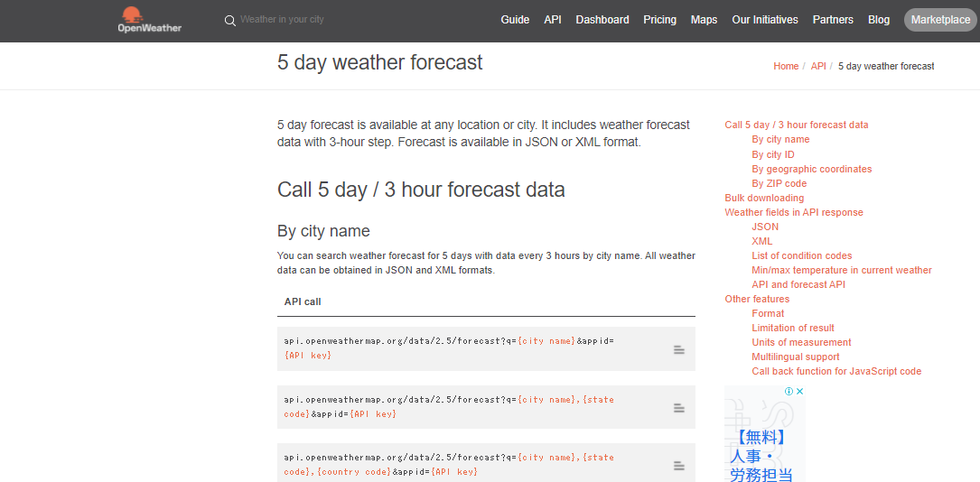Open the Partners page
Screen dimensions: 980x482
point(833,20)
